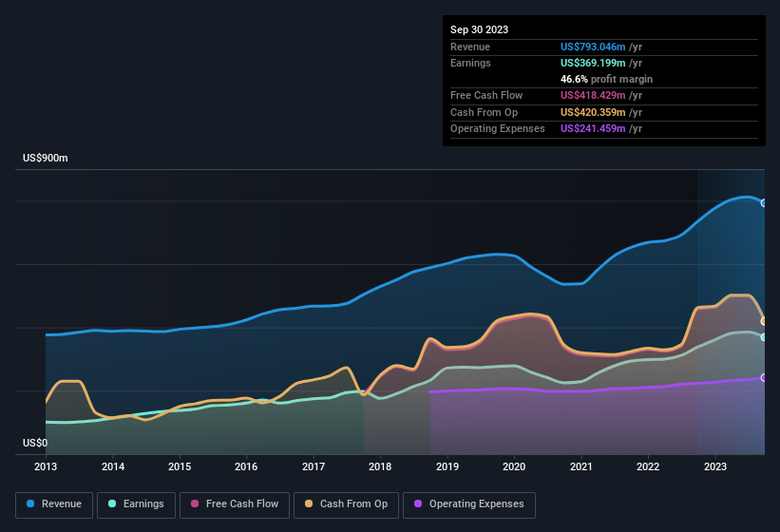780x532 pixels.
Task: Click the 2017 x-axis label
Action: coord(314,466)
